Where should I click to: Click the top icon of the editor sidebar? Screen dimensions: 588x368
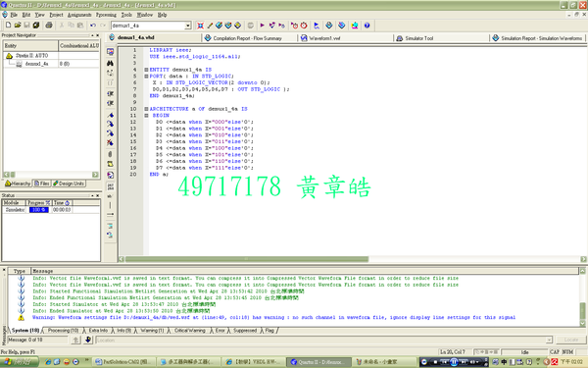[x=110, y=52]
